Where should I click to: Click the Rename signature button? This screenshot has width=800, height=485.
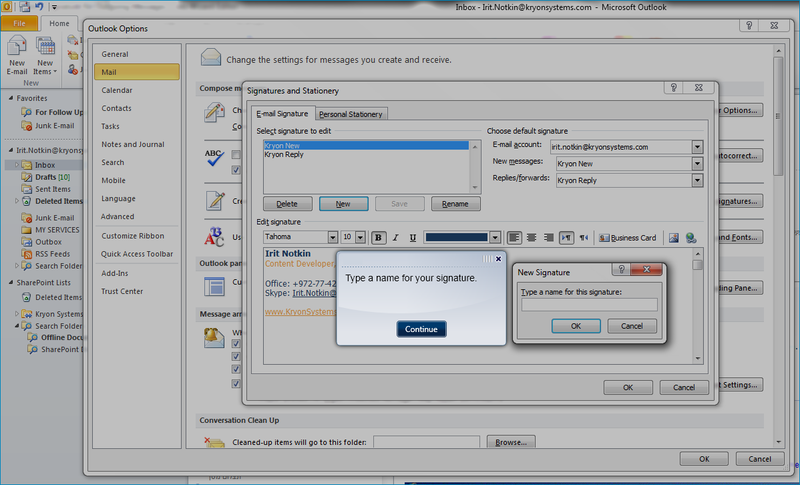[x=455, y=204]
